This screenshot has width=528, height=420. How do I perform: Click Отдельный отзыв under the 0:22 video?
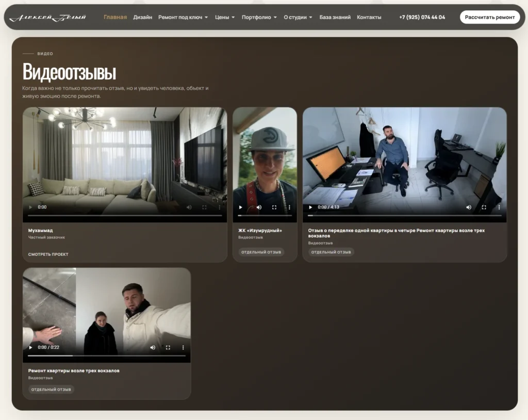pyautogui.click(x=51, y=390)
